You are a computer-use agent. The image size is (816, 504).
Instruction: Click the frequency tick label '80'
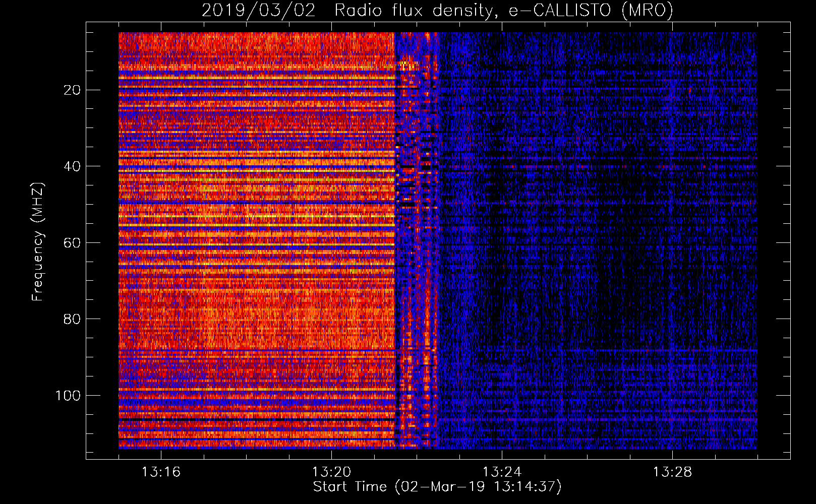[x=73, y=319]
